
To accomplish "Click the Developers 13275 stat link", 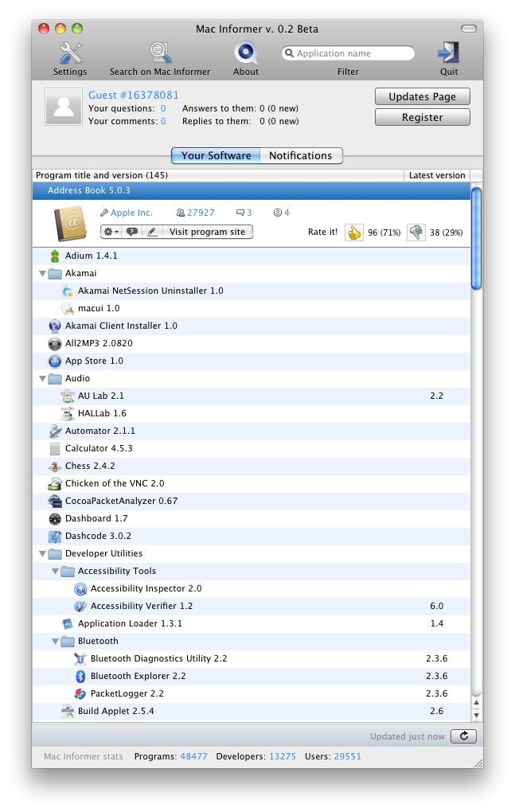I will point(282,756).
